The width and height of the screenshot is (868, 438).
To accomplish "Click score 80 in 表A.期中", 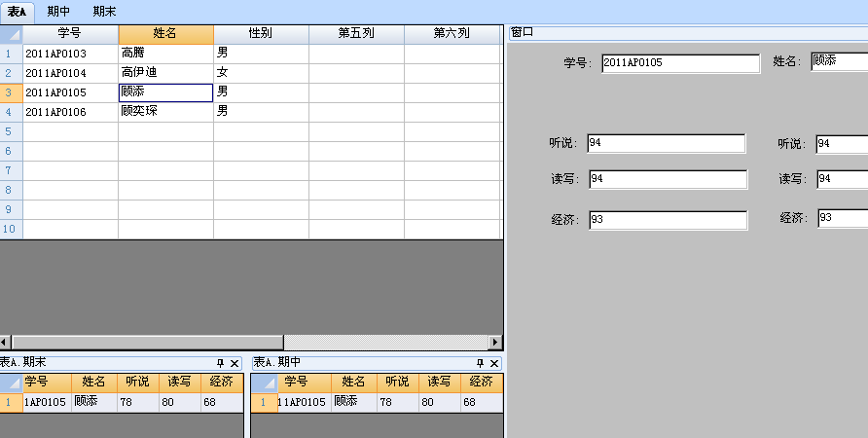I will (x=440, y=403).
